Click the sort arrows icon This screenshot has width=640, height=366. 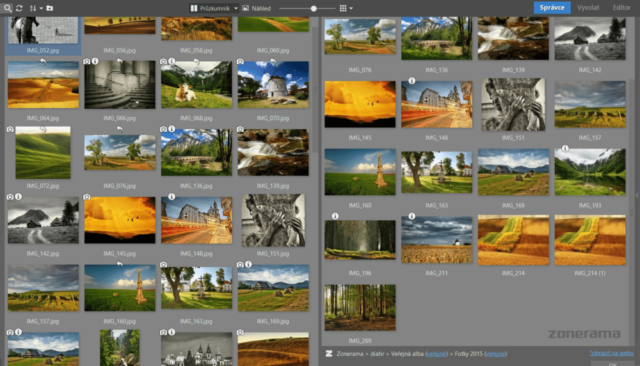33,8
